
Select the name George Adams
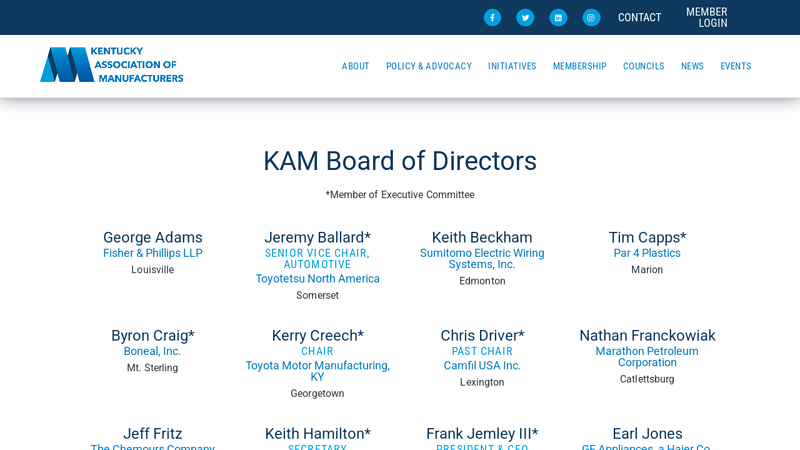coord(153,237)
